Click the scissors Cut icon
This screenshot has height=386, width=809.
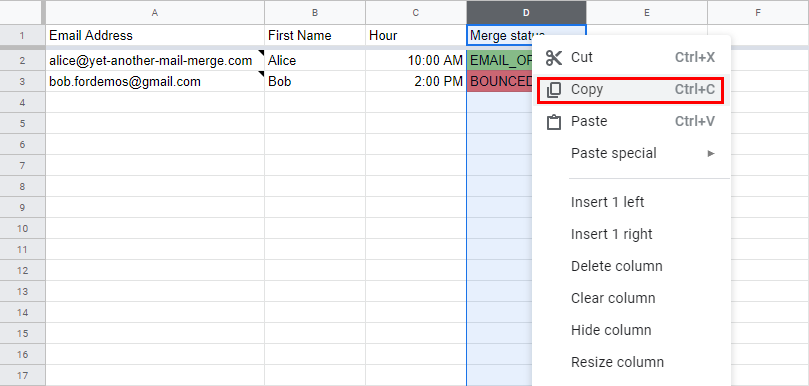[x=554, y=58]
